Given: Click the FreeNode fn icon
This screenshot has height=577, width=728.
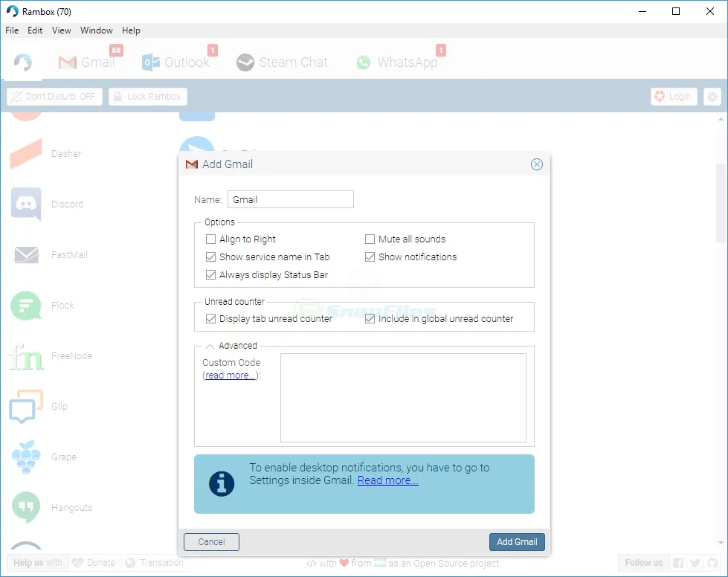Looking at the screenshot, I should tap(26, 356).
